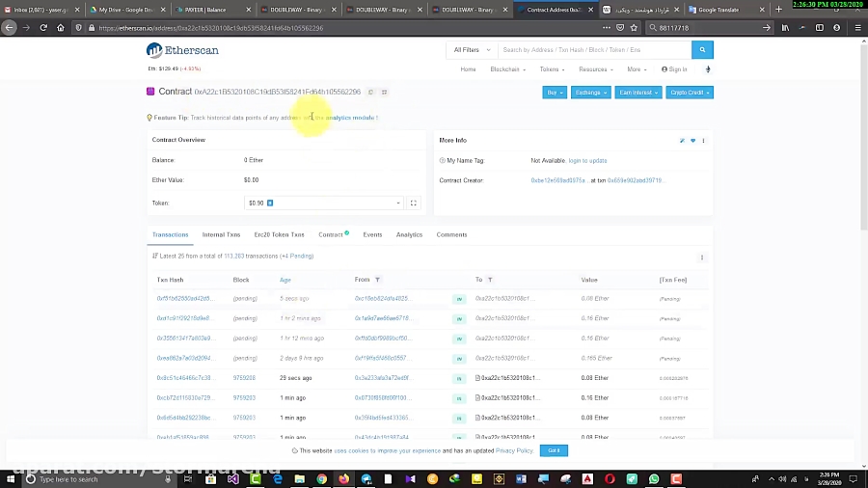
Task: Open block 9759208 link
Action: (244, 378)
